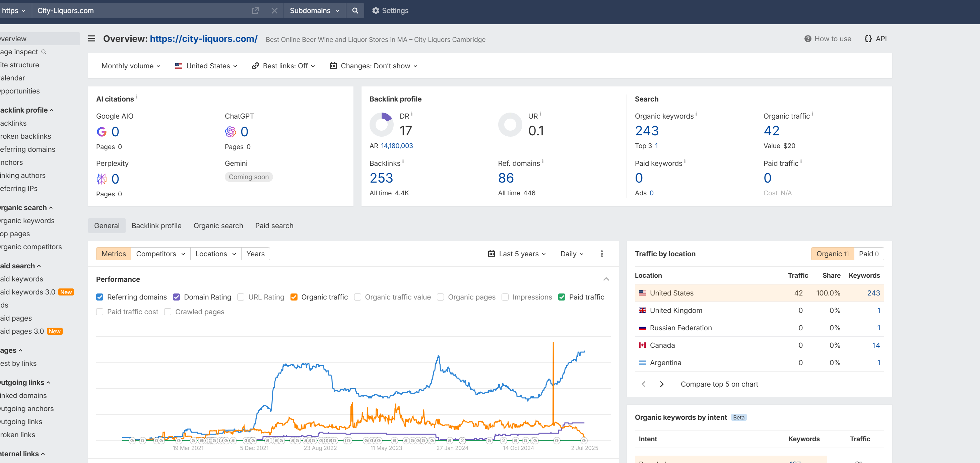Open the URL in new tab icon
The image size is (980, 463).
(255, 11)
